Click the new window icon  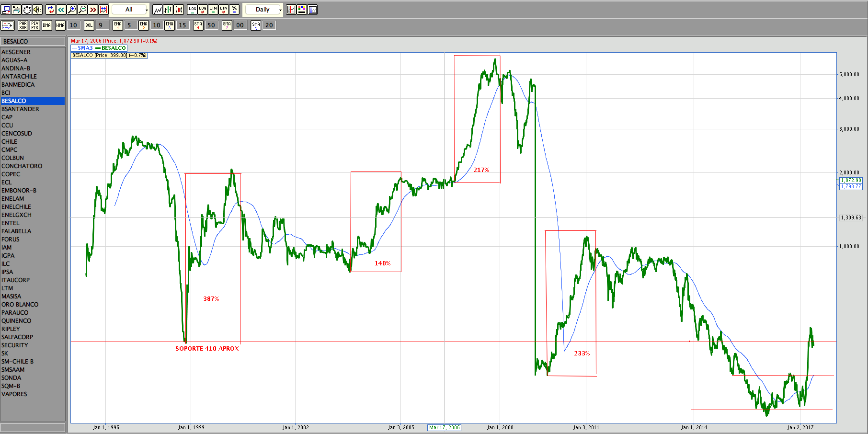click(x=6, y=10)
